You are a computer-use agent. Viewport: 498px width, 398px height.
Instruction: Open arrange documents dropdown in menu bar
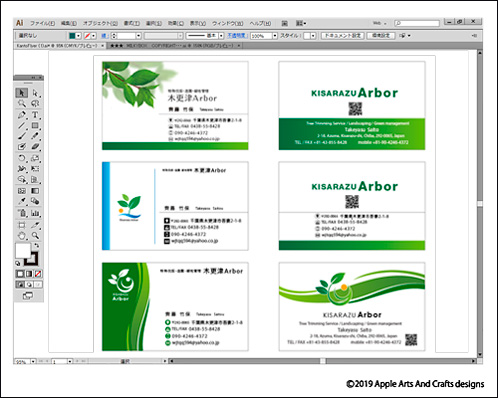(301, 23)
